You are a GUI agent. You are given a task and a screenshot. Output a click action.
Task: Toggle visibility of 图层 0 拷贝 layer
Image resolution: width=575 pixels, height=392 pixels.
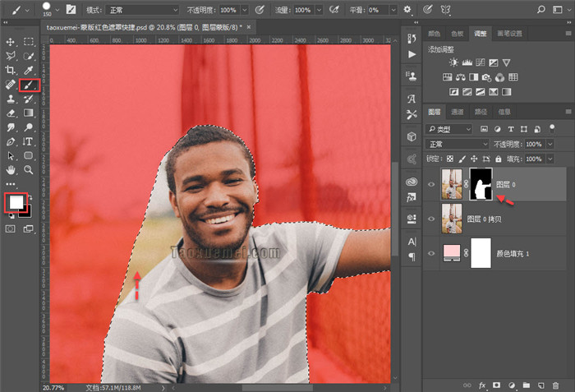(x=432, y=219)
